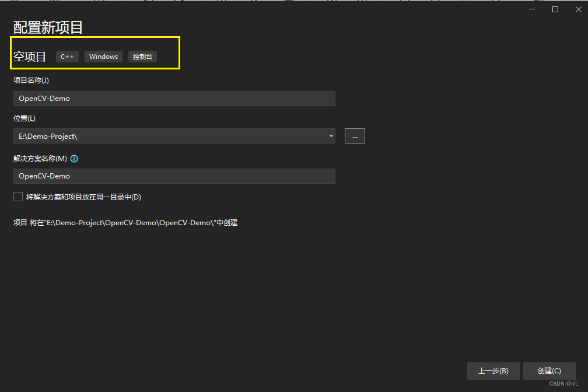Click the project creation path text
Screen dimensions: 588x392
point(125,223)
